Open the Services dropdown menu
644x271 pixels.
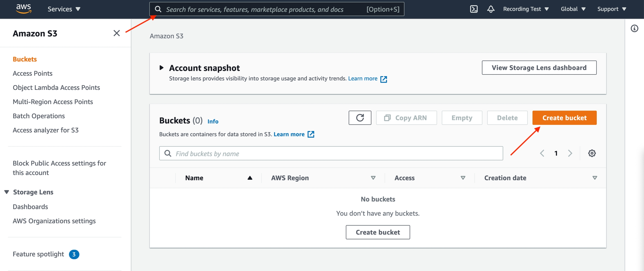[64, 9]
